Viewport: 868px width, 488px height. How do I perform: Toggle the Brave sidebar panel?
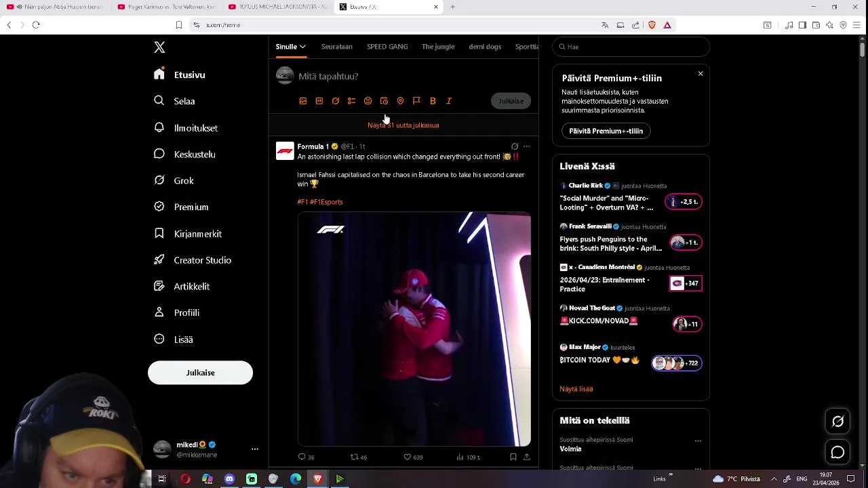pyautogui.click(x=802, y=25)
